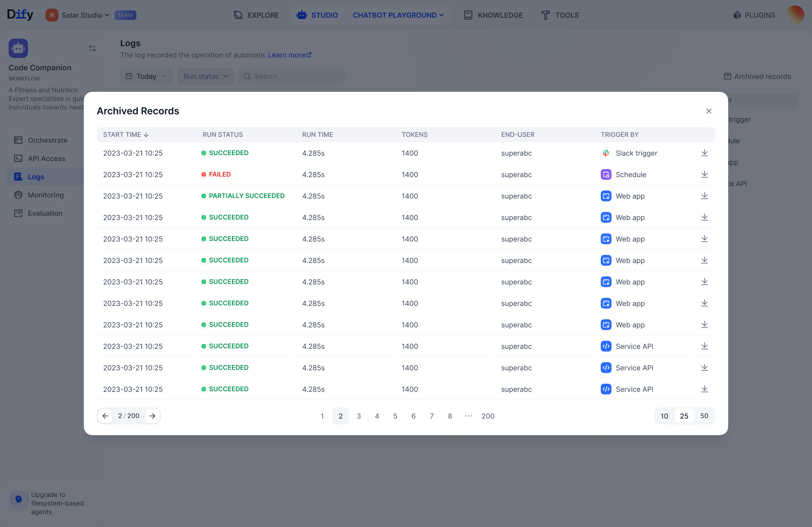Open the Today date filter dropdown
The height and width of the screenshot is (527, 812).
tap(146, 76)
